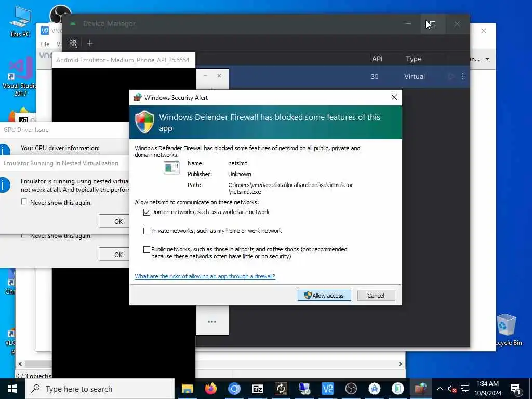Open This PC desktop icon
This screenshot has height=399, width=532.
tap(20, 22)
